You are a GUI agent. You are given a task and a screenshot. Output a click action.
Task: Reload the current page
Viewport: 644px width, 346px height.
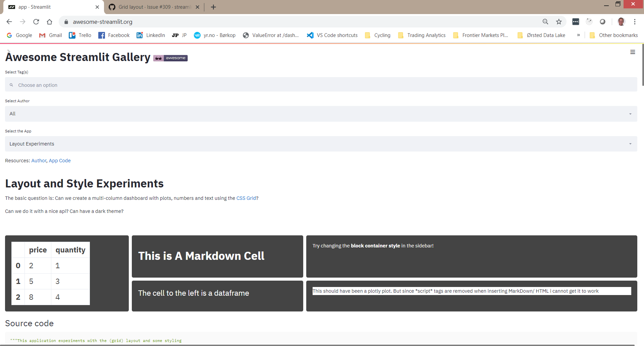(36, 21)
